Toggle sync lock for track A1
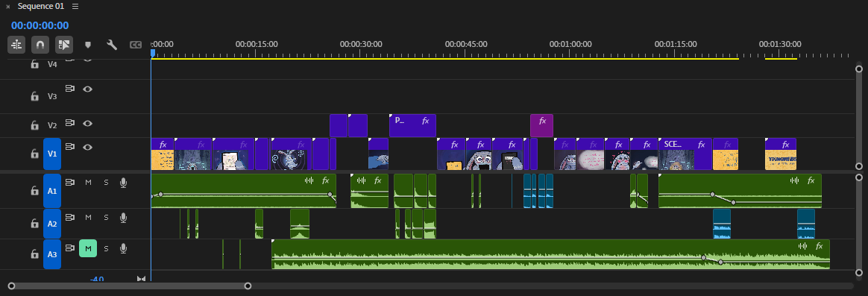 pyautogui.click(x=70, y=183)
